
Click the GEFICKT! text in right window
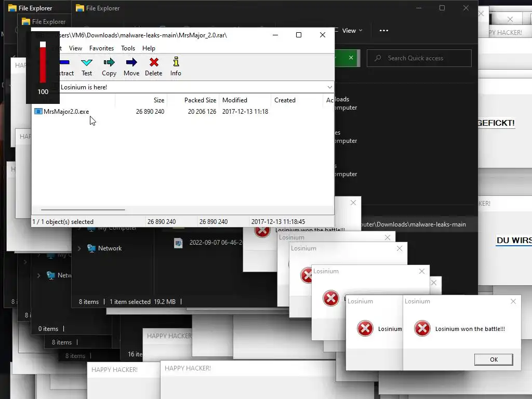click(496, 123)
